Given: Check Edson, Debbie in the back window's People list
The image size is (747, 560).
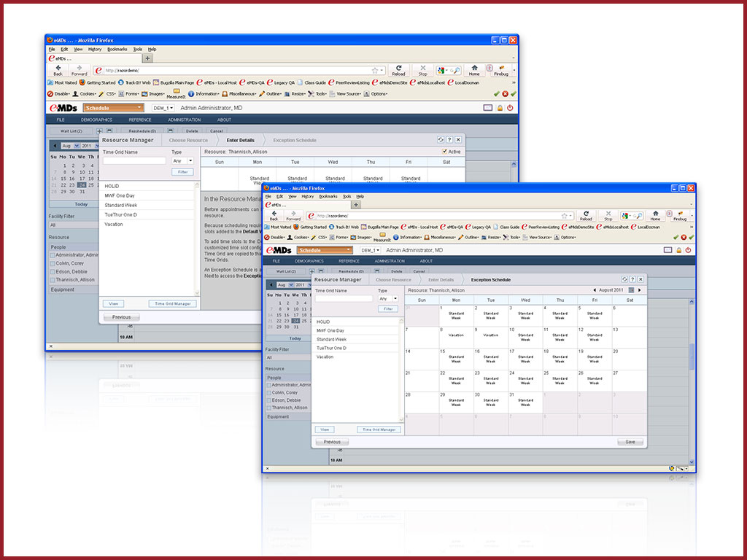Looking at the screenshot, I should [53, 272].
